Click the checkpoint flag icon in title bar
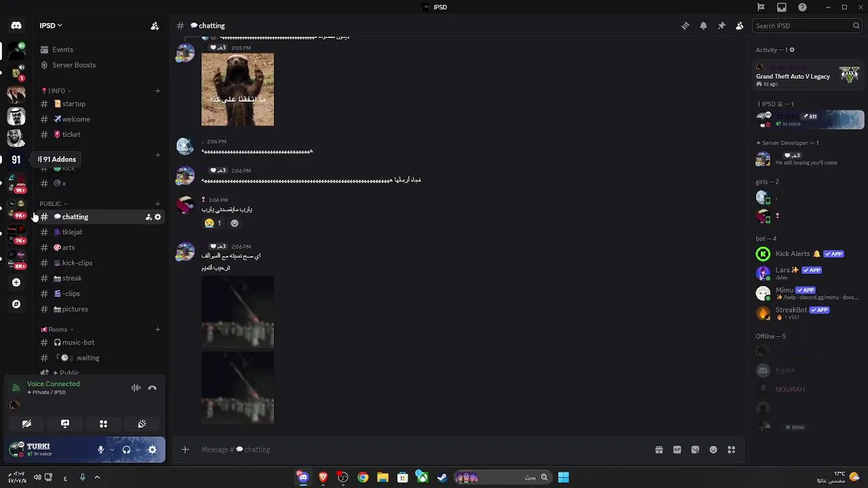Screen dimensions: 868x488 (x=761, y=7)
